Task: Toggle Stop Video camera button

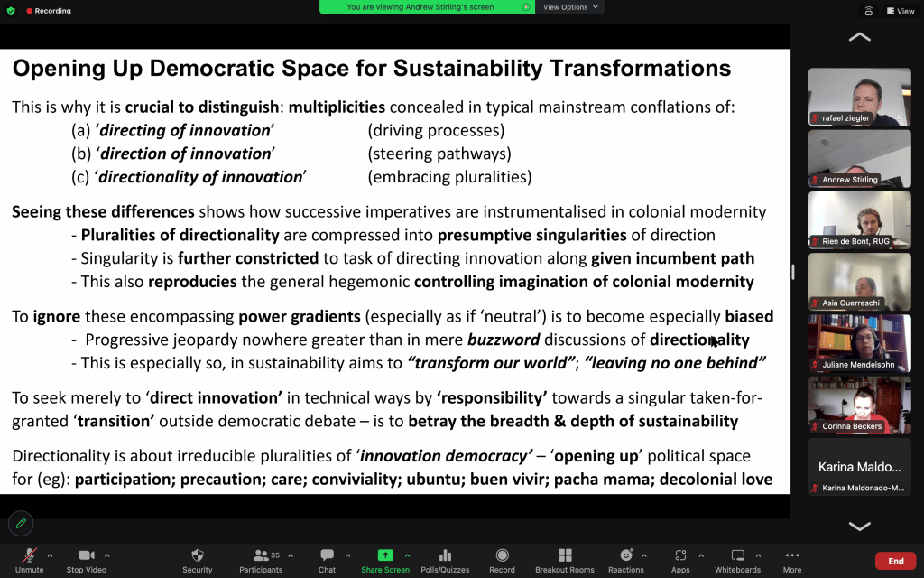Action: (x=87, y=560)
